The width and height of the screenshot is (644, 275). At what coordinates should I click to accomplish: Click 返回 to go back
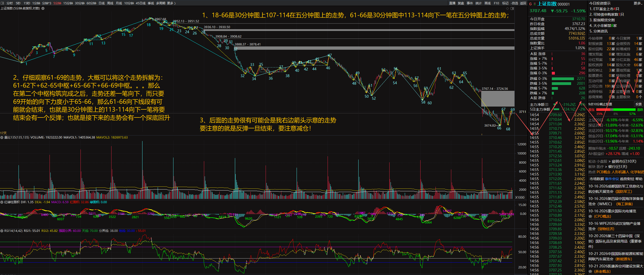click(523, 3)
